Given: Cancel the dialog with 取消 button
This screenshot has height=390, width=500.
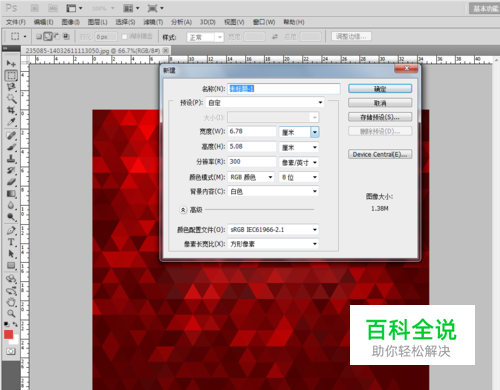Looking at the screenshot, I should 380,103.
